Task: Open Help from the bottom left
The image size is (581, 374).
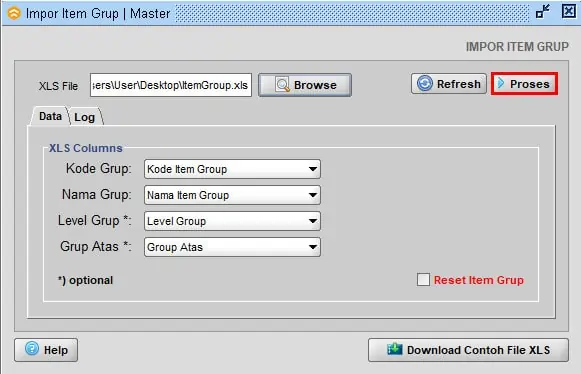Action: pyautogui.click(x=46, y=350)
